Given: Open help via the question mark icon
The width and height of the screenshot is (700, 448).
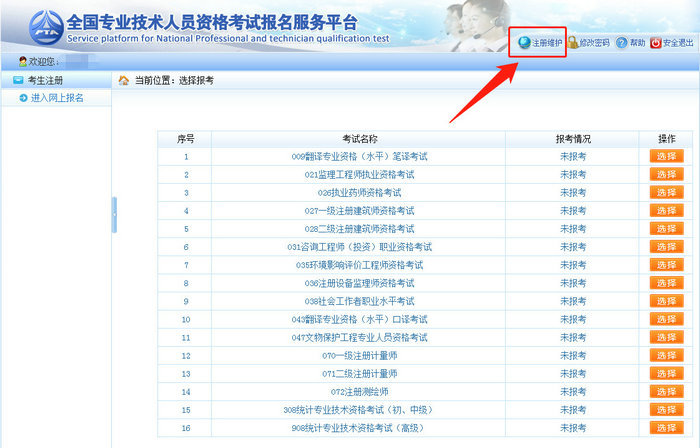Looking at the screenshot, I should [x=621, y=43].
